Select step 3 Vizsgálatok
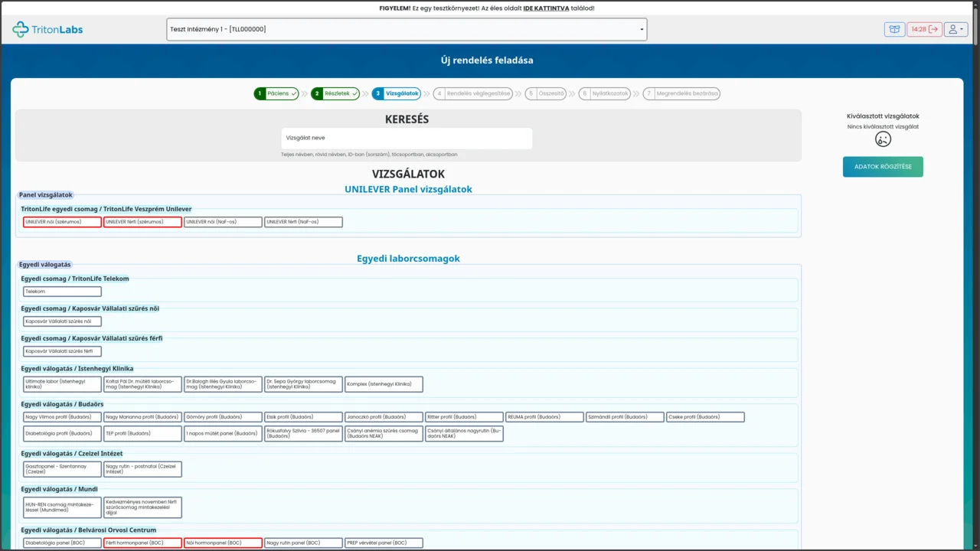Image resolution: width=980 pixels, height=551 pixels. pos(397,93)
